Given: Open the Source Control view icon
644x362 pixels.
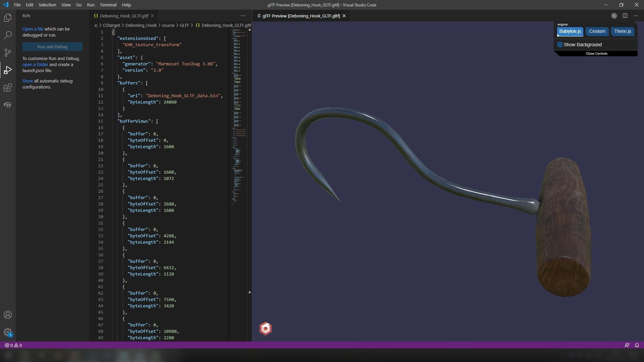Looking at the screenshot, I should [x=7, y=53].
